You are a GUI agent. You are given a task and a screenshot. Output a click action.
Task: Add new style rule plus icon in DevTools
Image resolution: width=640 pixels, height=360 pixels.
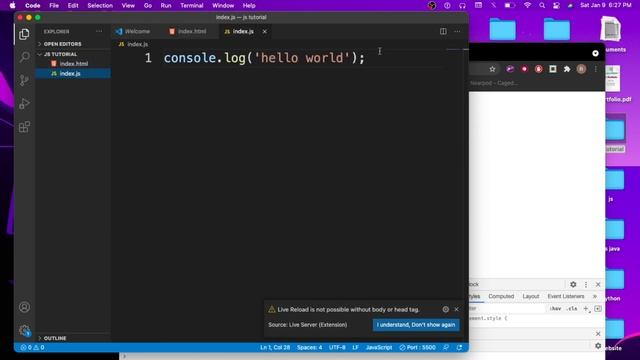(586, 309)
